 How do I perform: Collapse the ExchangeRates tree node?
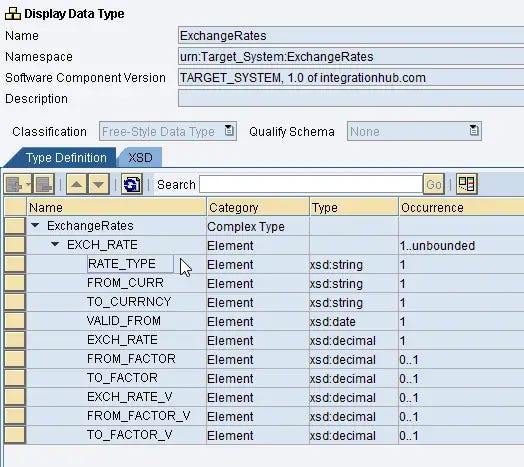[35, 226]
